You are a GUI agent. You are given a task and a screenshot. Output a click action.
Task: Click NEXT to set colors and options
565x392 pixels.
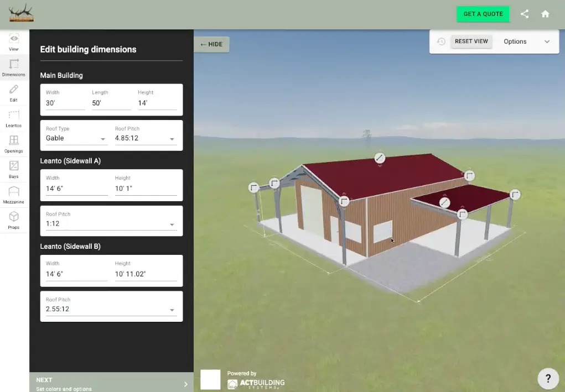(x=111, y=381)
